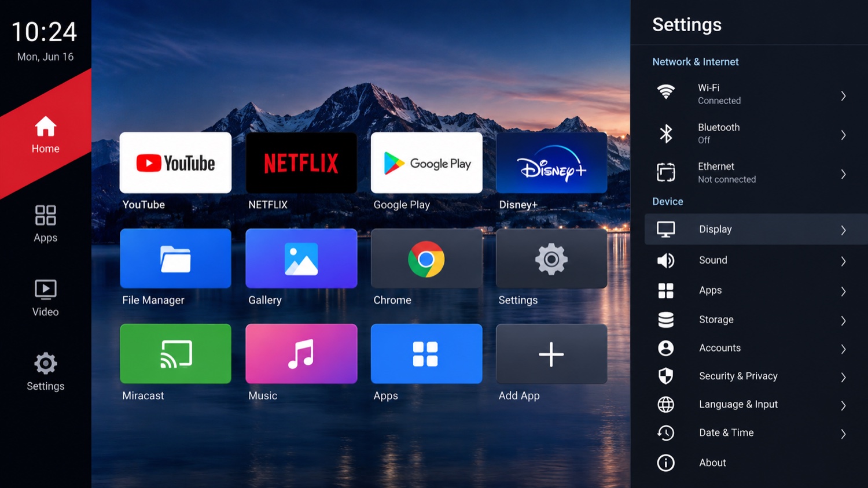Viewport: 868px width, 488px height.
Task: Open the Google Play store tile
Action: tap(426, 162)
